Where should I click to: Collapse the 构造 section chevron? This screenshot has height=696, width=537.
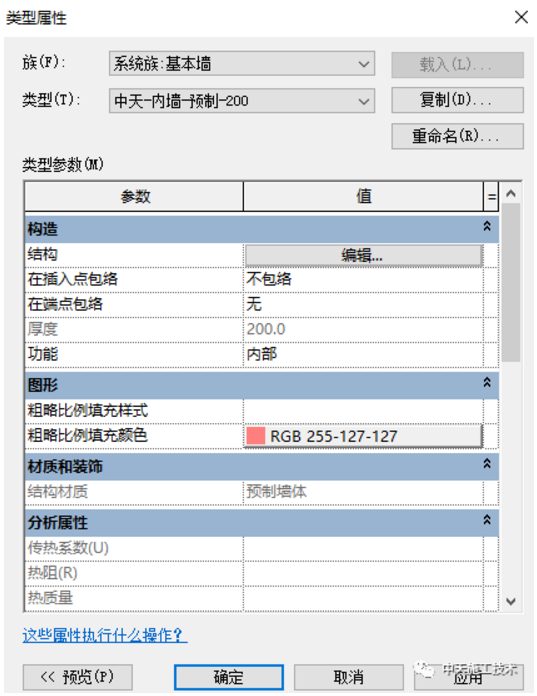[x=487, y=226]
